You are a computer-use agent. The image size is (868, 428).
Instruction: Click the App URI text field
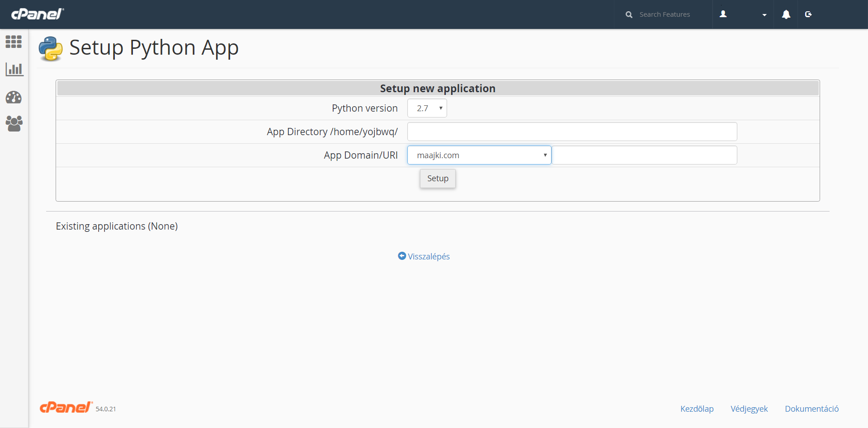coord(645,155)
